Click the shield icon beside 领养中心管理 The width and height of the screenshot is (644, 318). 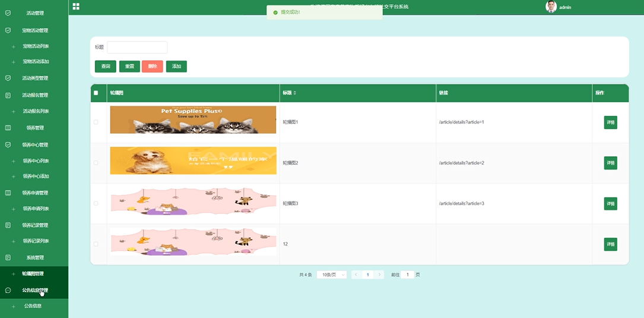point(8,145)
